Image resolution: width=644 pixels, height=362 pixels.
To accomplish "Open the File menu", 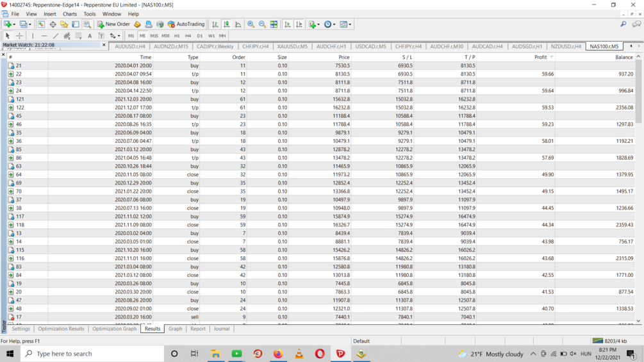I will (15, 14).
